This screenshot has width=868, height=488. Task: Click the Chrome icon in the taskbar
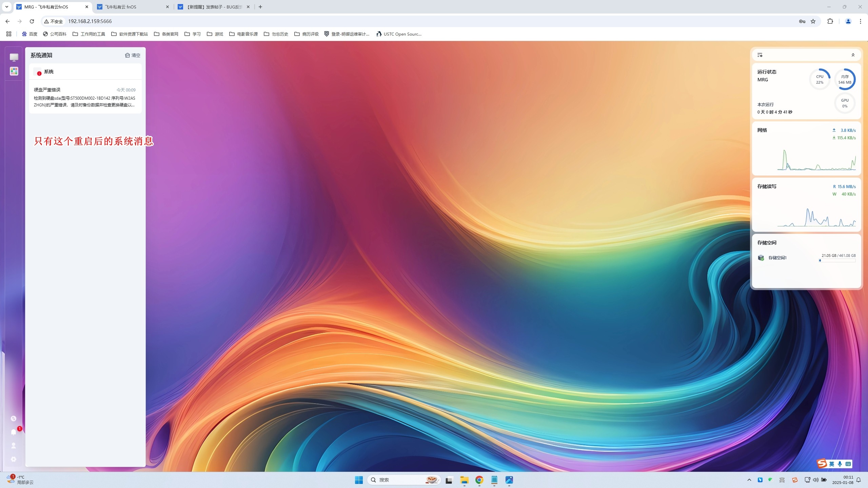479,480
